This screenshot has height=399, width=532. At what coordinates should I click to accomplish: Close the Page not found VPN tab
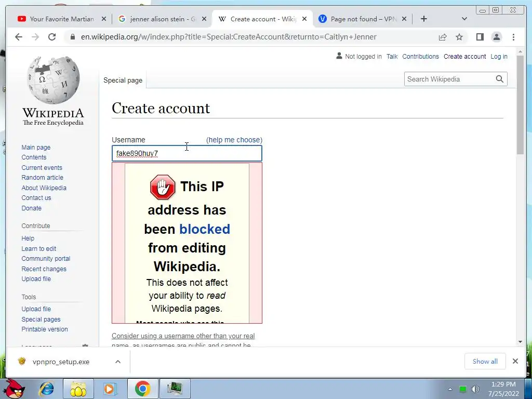tap(404, 19)
